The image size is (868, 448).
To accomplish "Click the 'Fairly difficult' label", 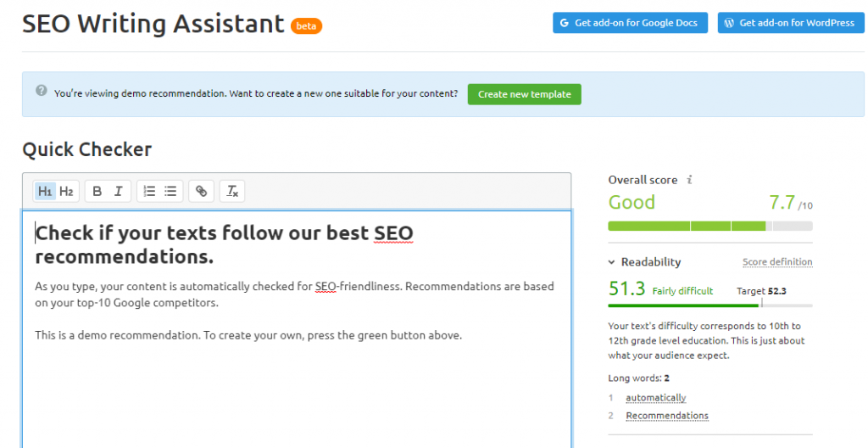I will coord(682,291).
